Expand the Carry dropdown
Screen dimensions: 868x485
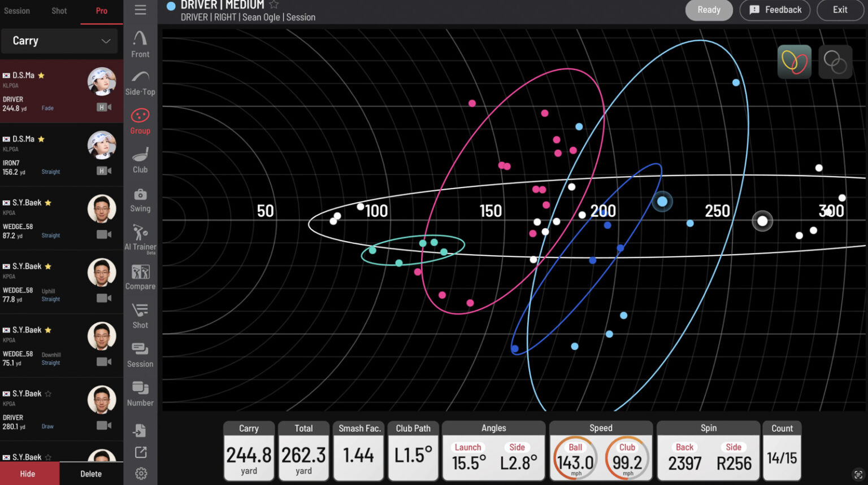point(59,41)
